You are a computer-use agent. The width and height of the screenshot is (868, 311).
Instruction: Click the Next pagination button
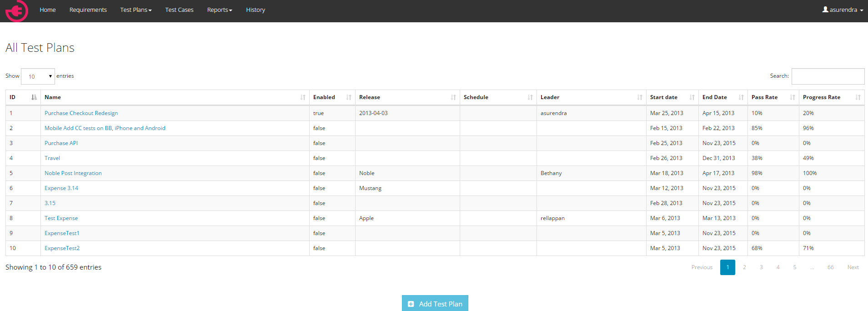[x=853, y=267]
